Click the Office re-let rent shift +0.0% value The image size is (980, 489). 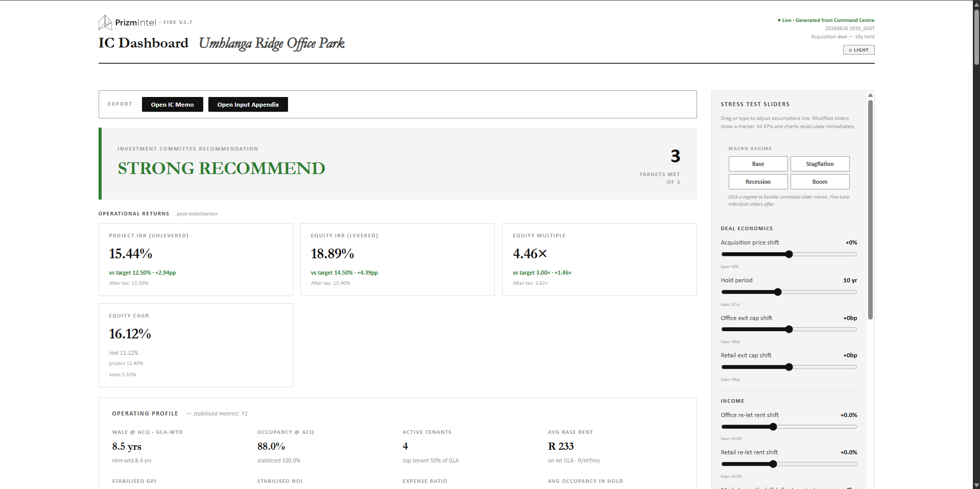click(x=849, y=415)
